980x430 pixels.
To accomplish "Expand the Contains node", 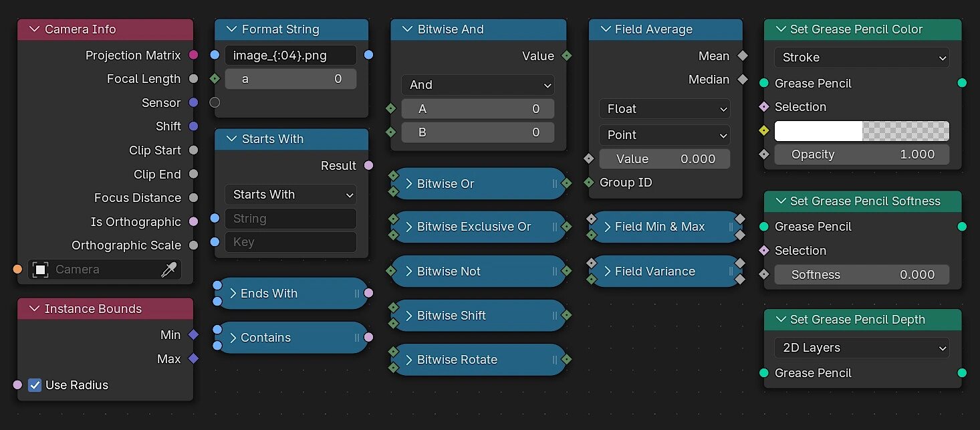I will click(x=233, y=338).
